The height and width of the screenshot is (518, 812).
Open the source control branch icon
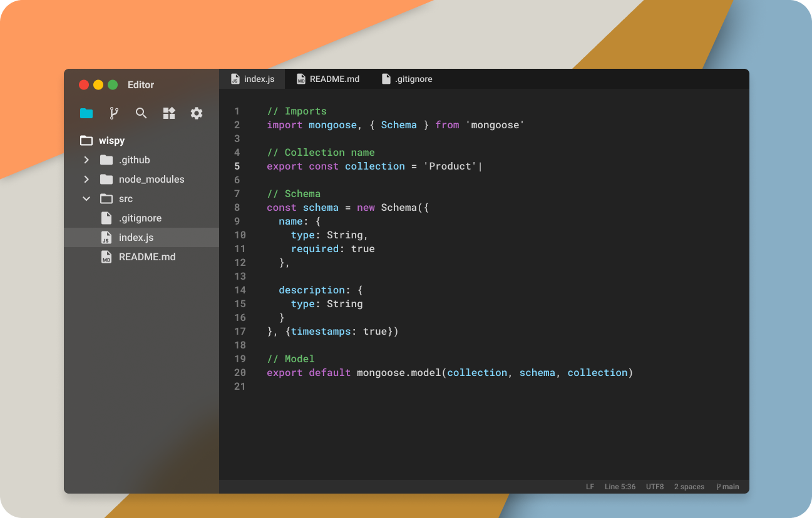click(114, 113)
